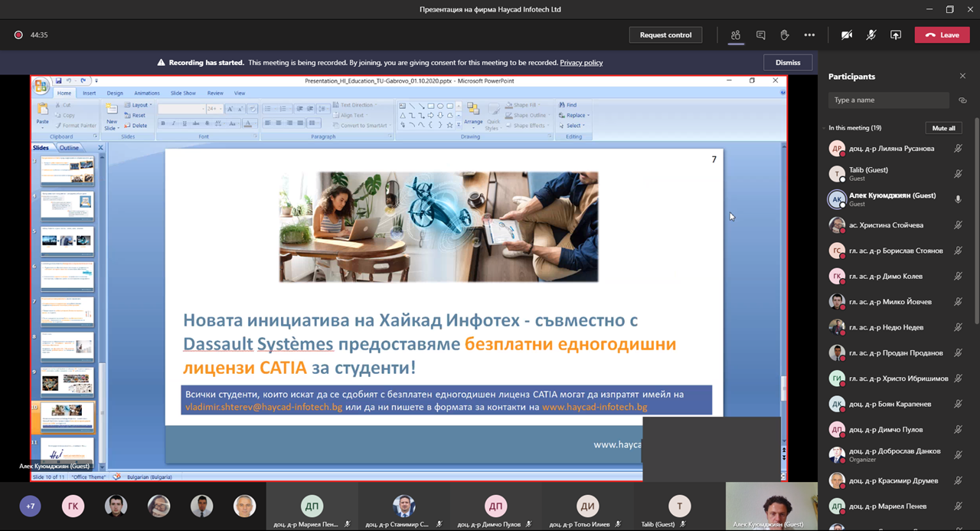Click muted mic beside Недю Недев

point(957,327)
